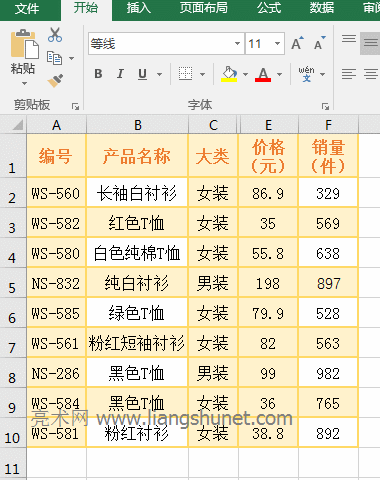Apply fill color paint bucket icon
Image resolution: width=380 pixels, height=480 pixels.
[x=229, y=74]
